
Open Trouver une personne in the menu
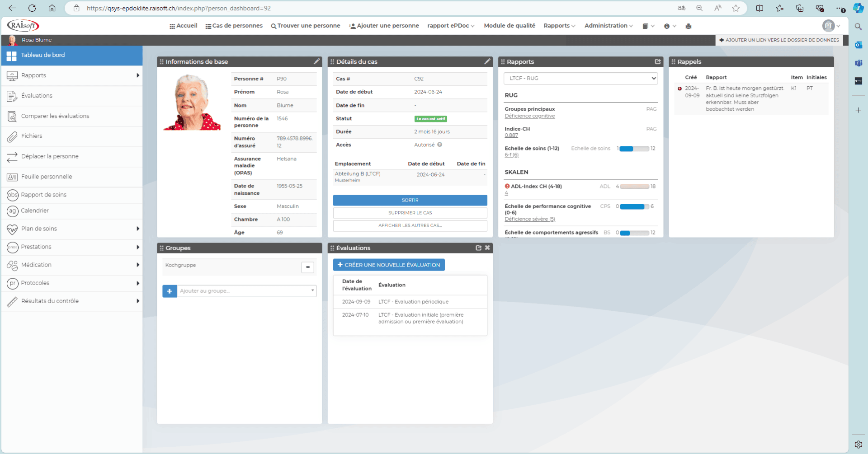point(306,26)
